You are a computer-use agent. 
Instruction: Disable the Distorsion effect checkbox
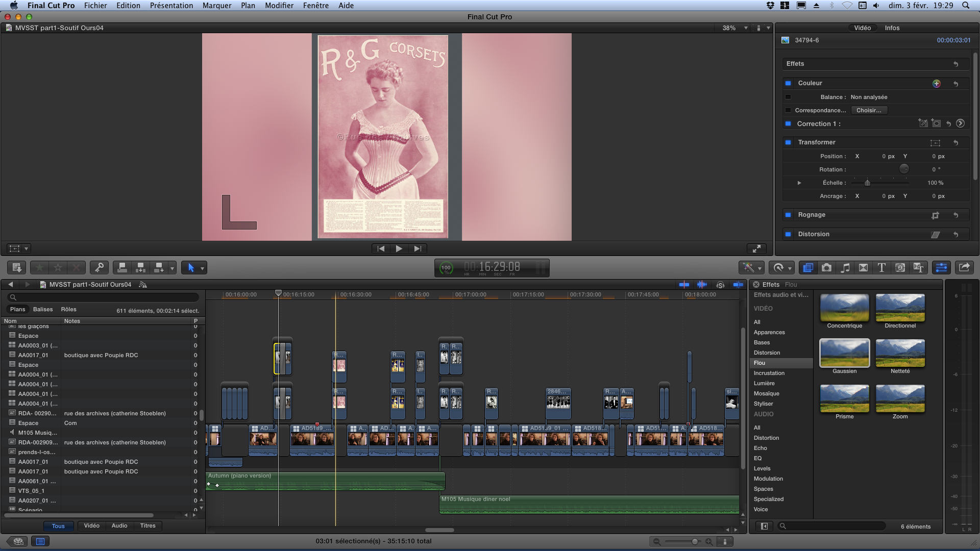pos(789,234)
